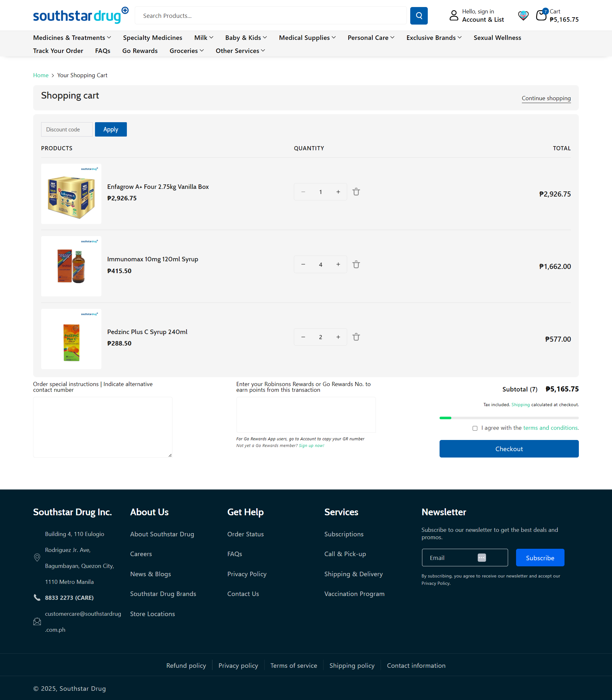Click the Continue shopping link
The image size is (612, 700).
pos(546,99)
